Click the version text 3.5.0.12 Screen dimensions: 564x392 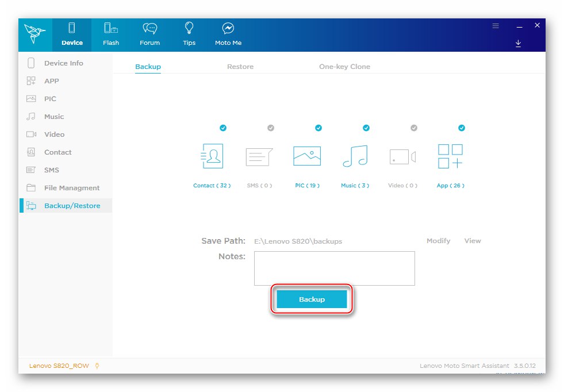point(525,366)
